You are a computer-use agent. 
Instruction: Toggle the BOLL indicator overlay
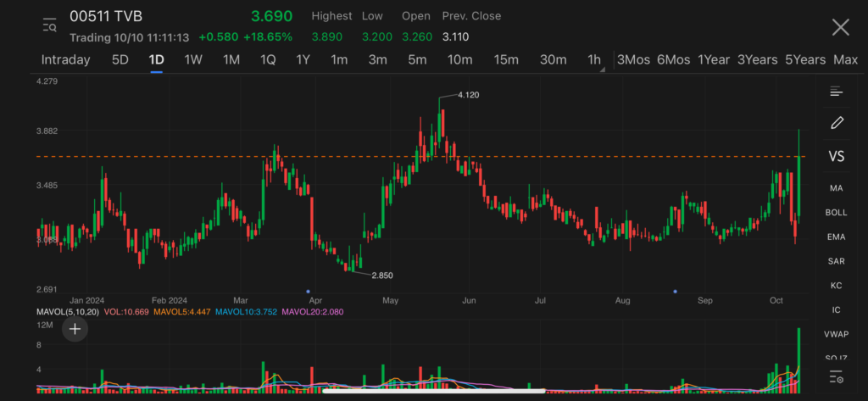tap(837, 213)
